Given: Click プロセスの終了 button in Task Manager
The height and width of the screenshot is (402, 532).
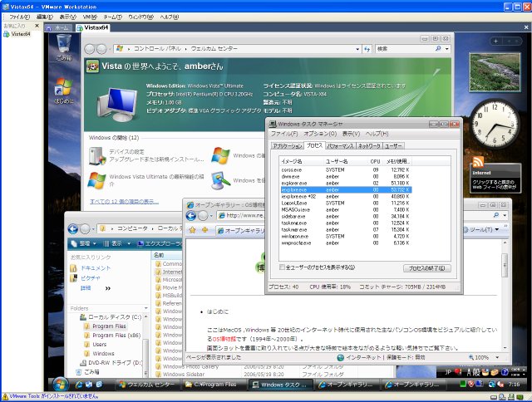Looking at the screenshot, I should point(426,268).
